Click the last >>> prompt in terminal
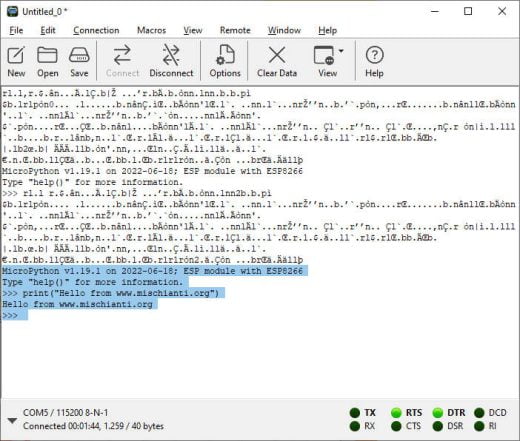 click(10, 315)
